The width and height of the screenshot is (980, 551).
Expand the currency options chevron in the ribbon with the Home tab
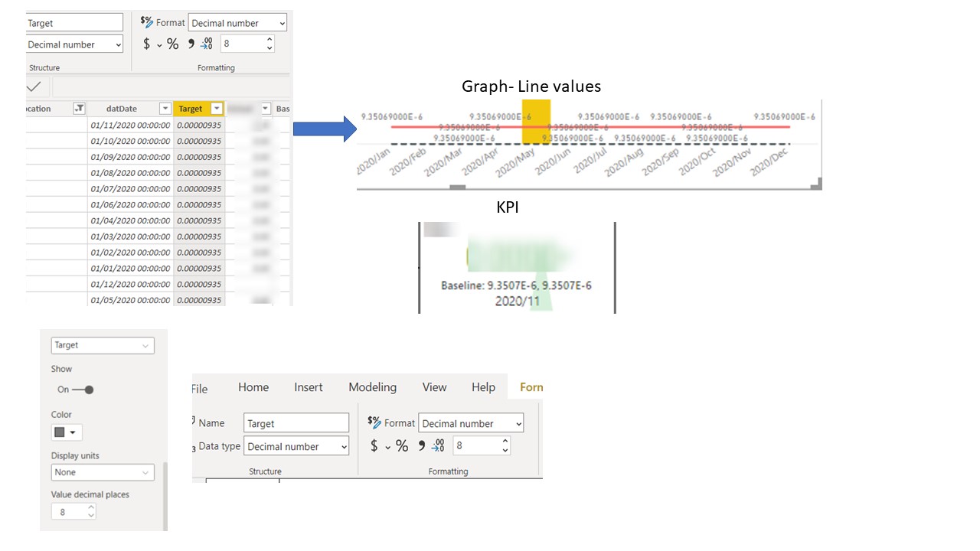(387, 447)
